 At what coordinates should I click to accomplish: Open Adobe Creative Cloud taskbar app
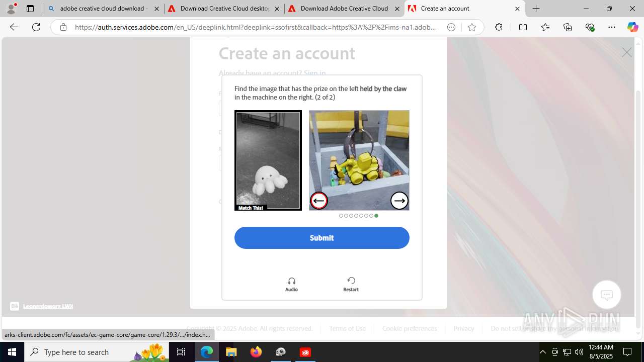click(305, 352)
